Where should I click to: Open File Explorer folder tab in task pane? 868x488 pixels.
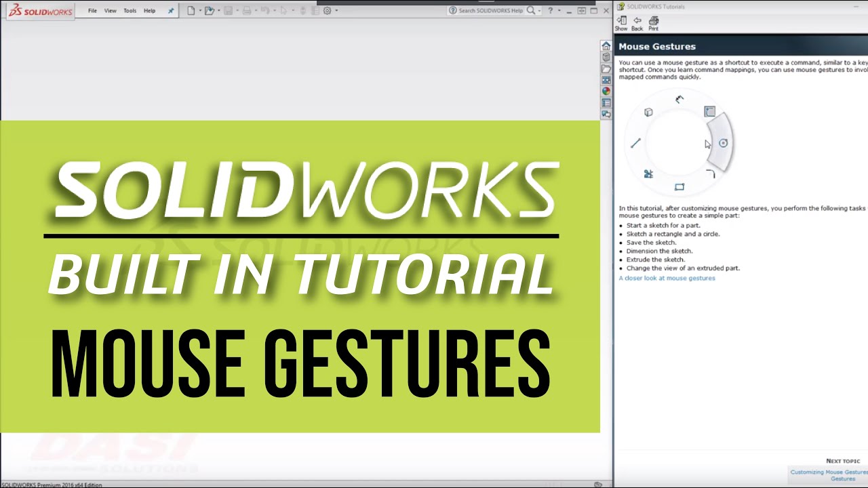click(606, 69)
